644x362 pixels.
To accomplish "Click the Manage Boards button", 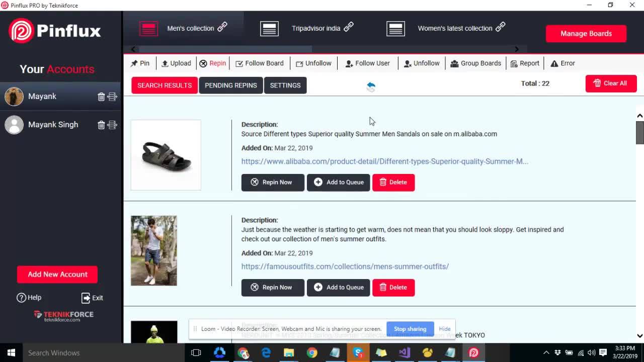I will (586, 34).
